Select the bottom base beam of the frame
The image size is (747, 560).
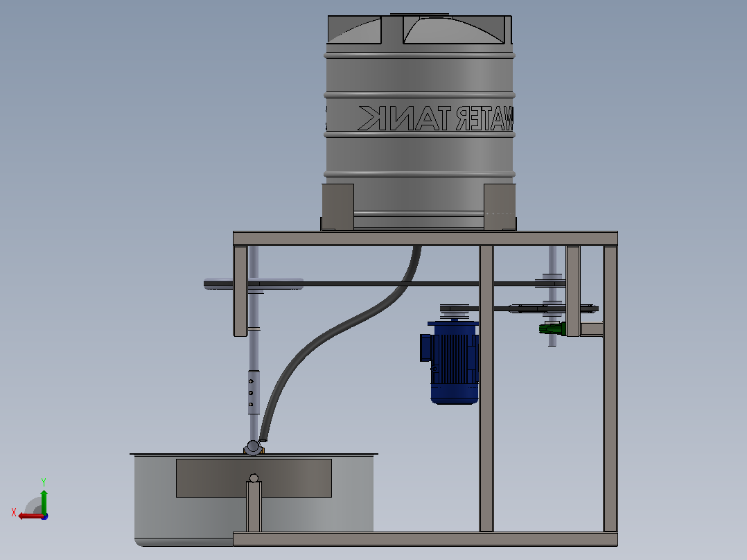pos(425,539)
